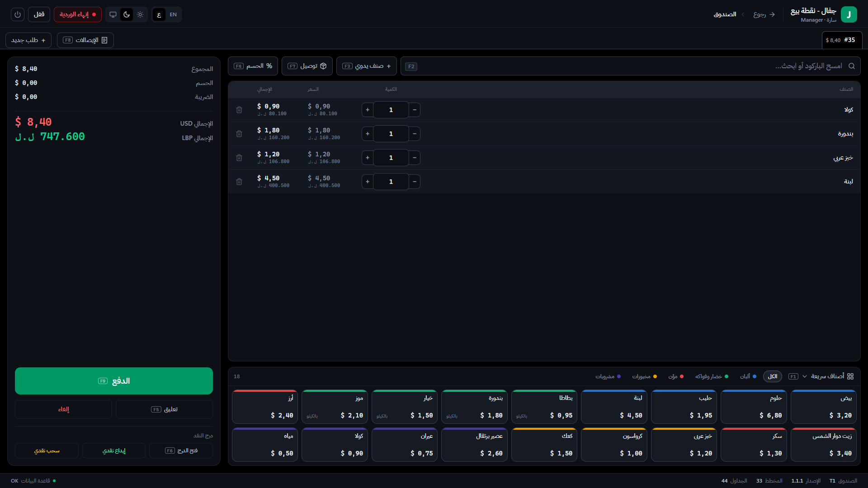868x488 pixels.
Task: Switch to system display theme icon
Action: tap(113, 14)
